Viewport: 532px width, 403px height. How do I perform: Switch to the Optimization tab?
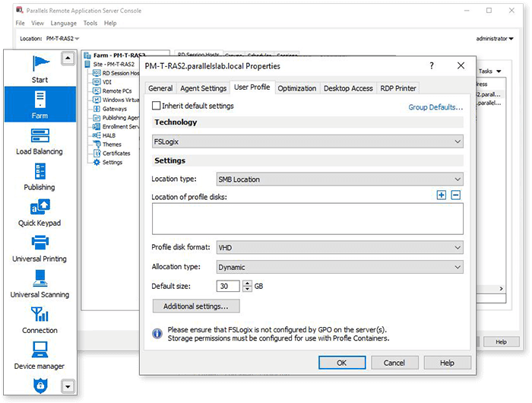(296, 88)
